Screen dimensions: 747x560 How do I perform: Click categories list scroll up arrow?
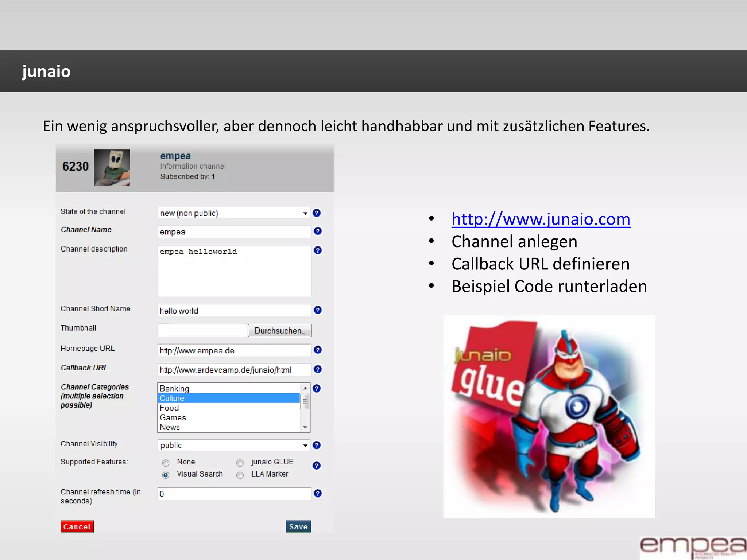(x=305, y=388)
